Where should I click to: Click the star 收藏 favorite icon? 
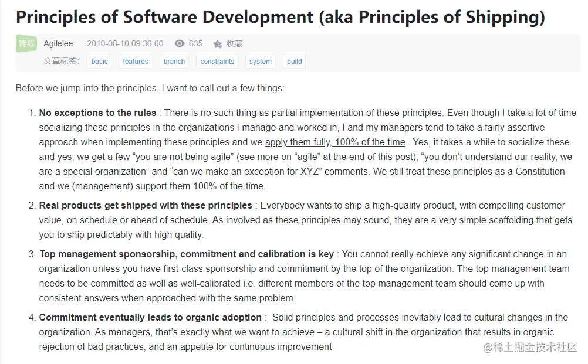(x=218, y=44)
